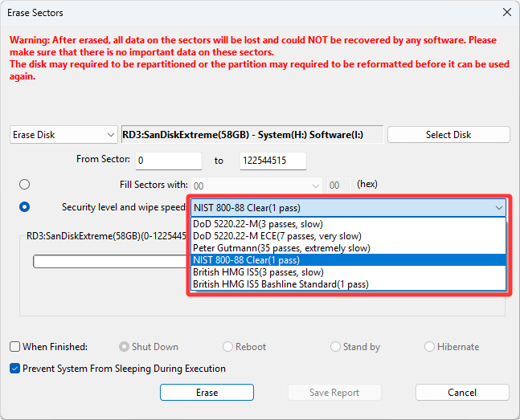Select NIST 800-88 Clear highlighted list entry
The height and width of the screenshot is (420, 520).
[x=246, y=260]
